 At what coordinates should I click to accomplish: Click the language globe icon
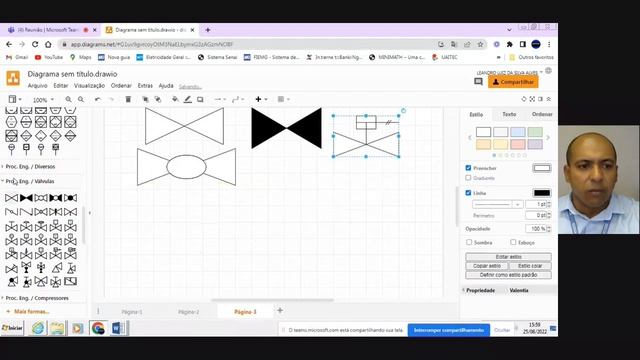point(549,71)
